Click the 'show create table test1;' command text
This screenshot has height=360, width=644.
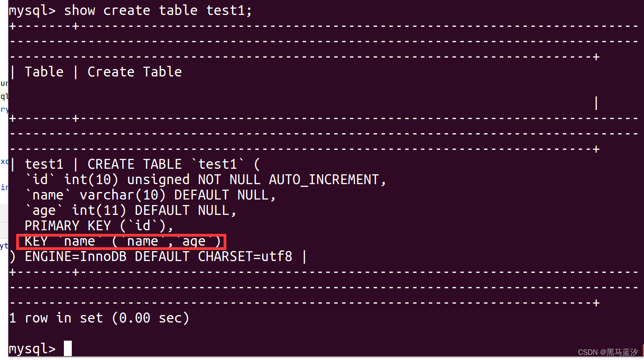click(158, 10)
